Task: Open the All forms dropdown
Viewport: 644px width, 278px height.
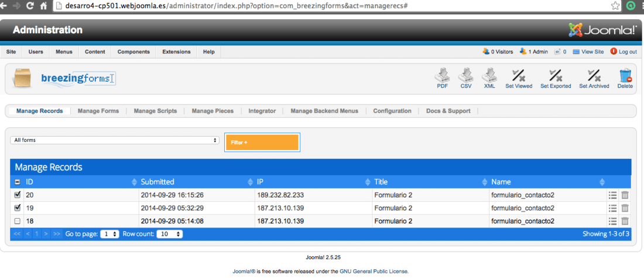Action: coord(115,140)
